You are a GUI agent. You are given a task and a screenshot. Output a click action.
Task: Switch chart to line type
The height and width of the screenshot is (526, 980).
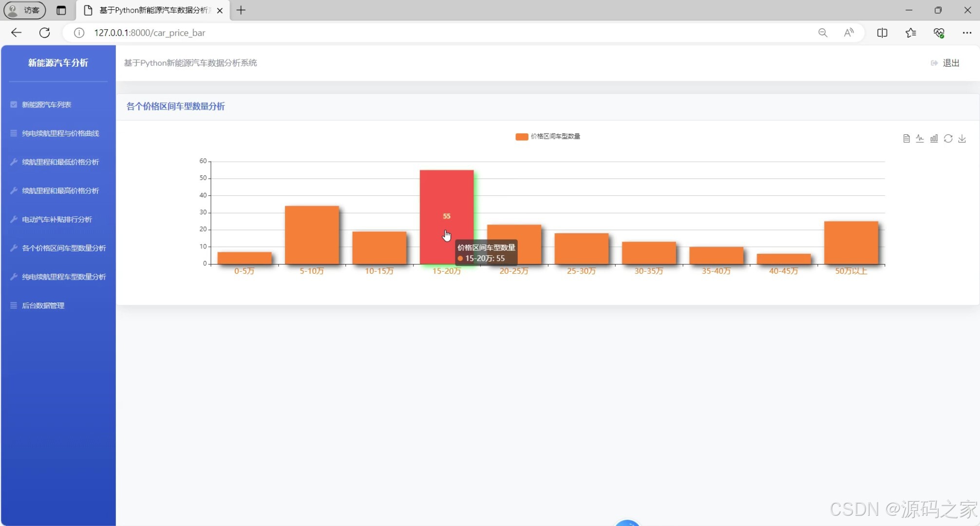point(920,139)
